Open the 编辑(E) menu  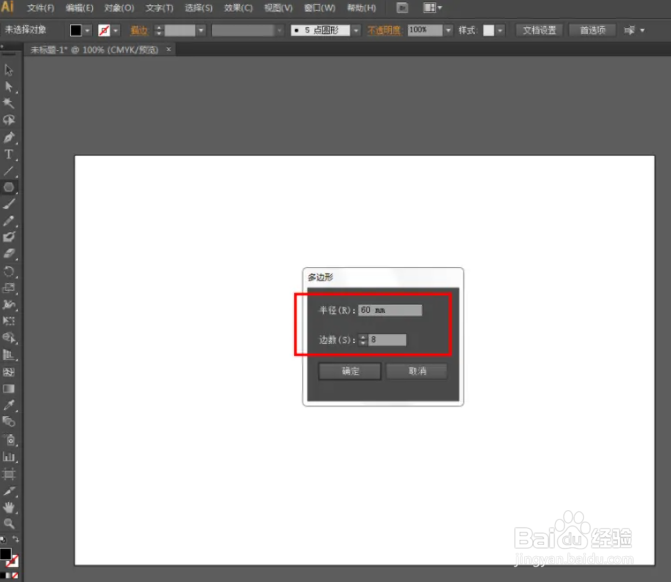79,8
